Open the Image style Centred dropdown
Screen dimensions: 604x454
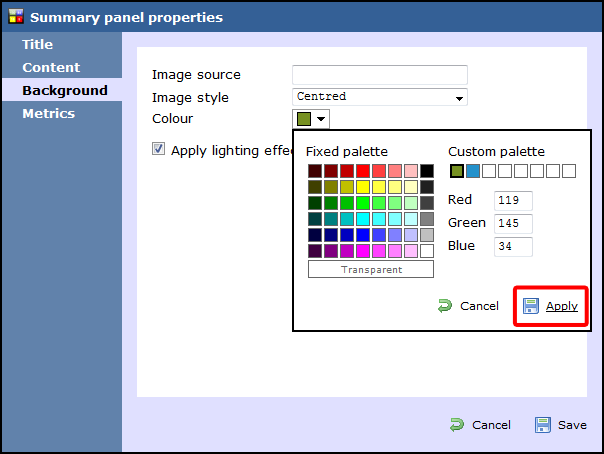(x=380, y=97)
